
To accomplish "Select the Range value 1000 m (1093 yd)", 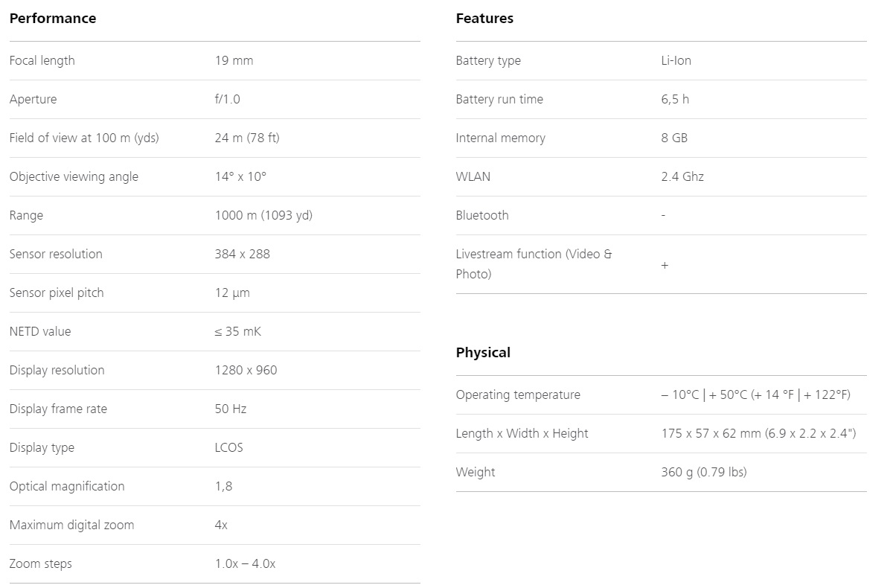I will tap(263, 215).
